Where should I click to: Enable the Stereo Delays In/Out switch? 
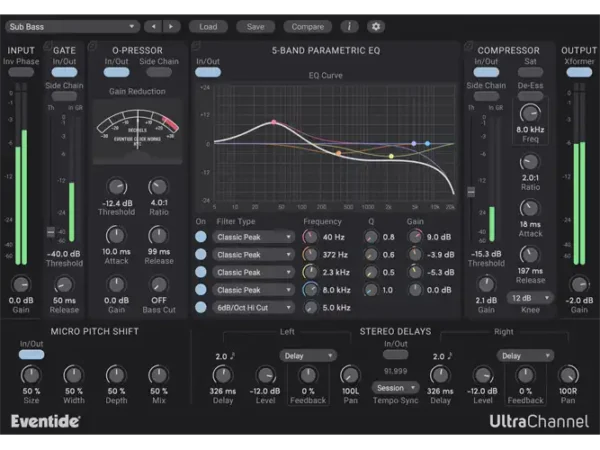(396, 355)
